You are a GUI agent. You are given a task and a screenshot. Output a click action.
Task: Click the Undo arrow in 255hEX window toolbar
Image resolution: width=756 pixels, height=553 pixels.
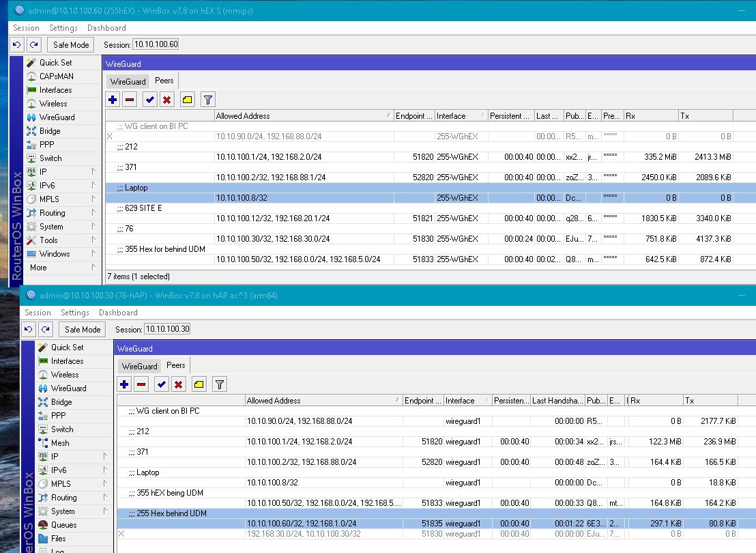coord(17,44)
